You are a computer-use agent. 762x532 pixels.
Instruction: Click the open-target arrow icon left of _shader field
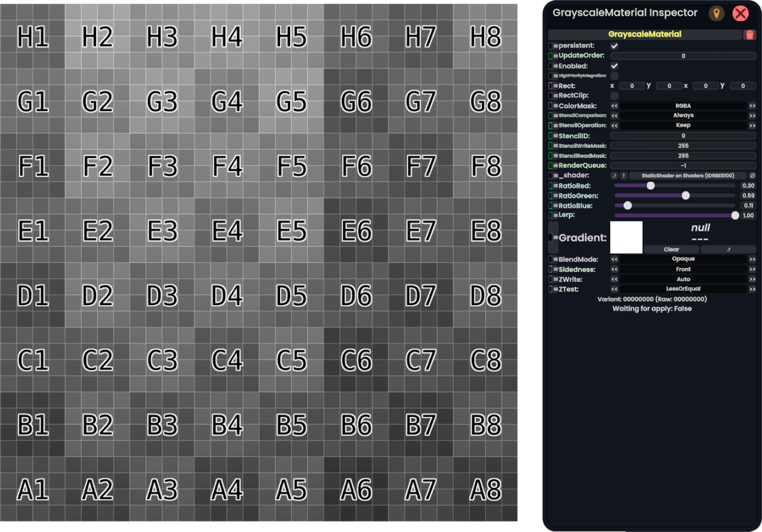pyautogui.click(x=614, y=176)
